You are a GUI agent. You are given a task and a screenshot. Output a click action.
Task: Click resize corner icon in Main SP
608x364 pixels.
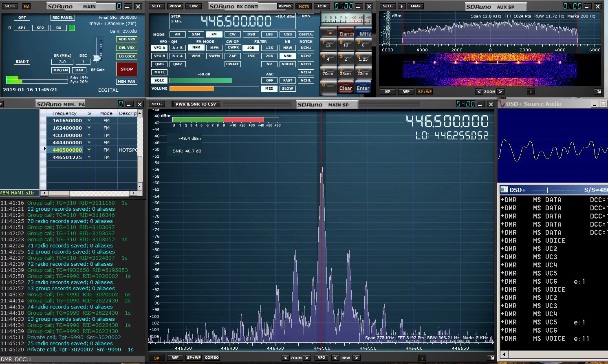492,357
